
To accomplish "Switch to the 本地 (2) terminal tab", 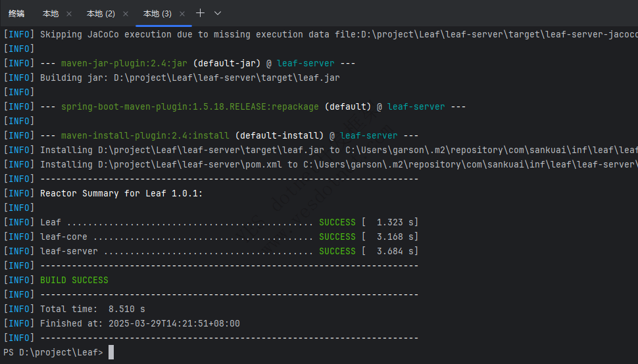I will point(101,14).
